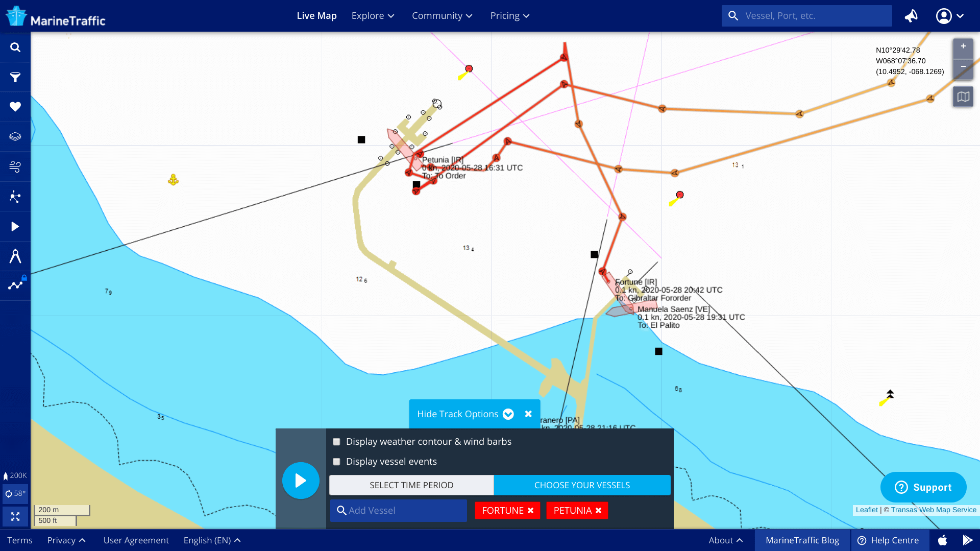Focus the Add Vessel input field
This screenshot has height=551, width=980.
click(399, 511)
